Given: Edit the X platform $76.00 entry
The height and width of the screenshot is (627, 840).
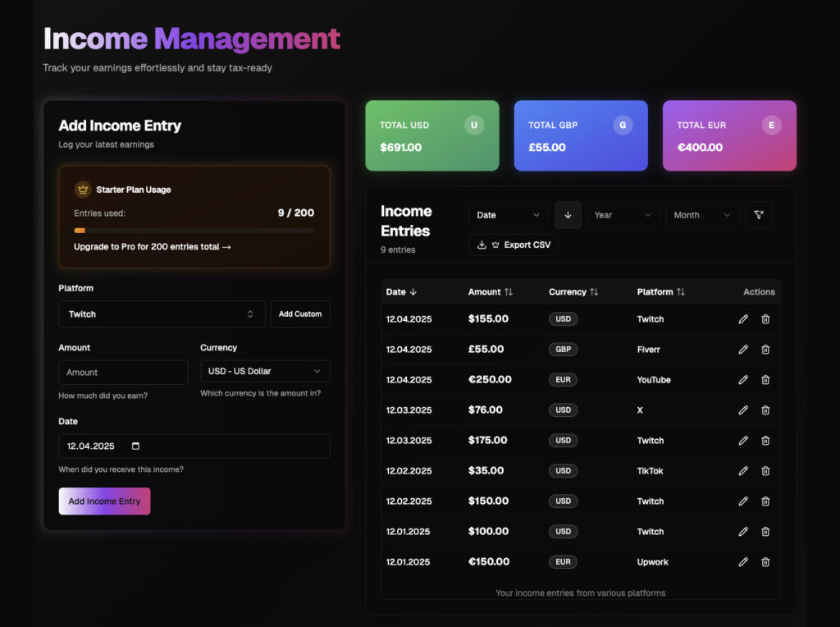Looking at the screenshot, I should (743, 410).
